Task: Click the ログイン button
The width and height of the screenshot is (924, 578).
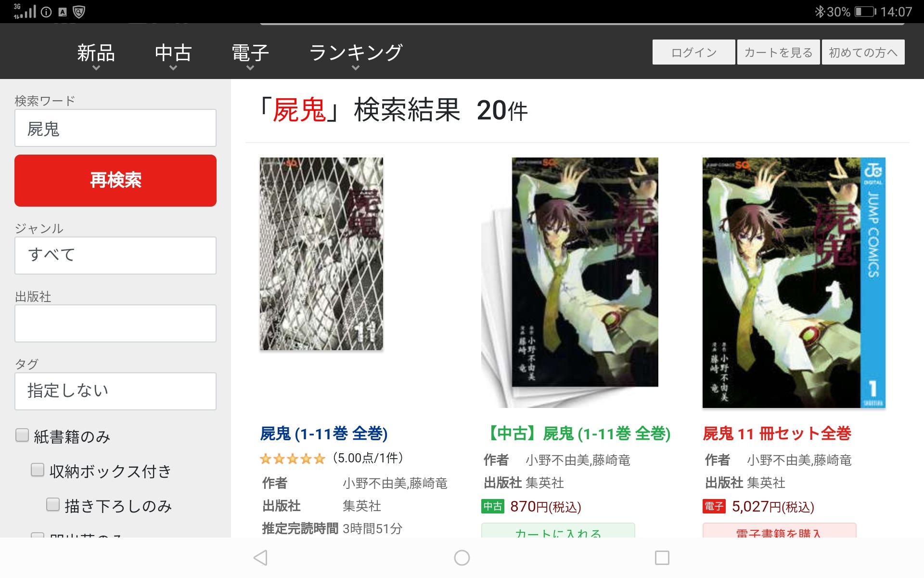Action: tap(693, 52)
